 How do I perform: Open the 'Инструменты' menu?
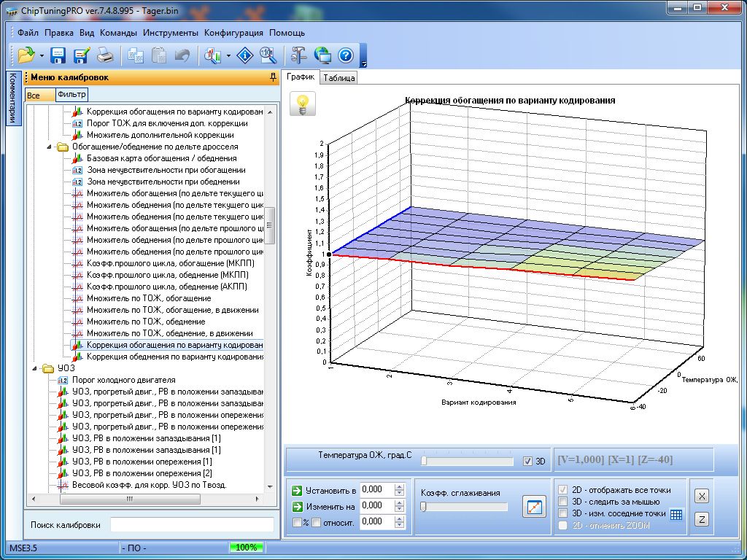pos(171,33)
